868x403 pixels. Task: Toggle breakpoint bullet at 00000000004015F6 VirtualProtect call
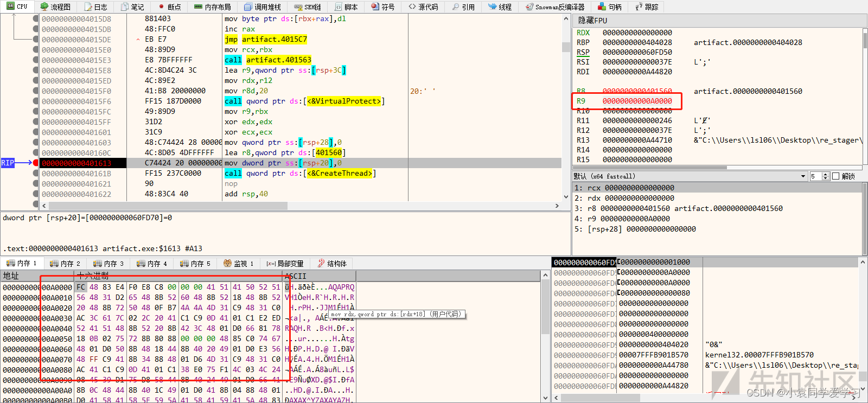[x=36, y=101]
